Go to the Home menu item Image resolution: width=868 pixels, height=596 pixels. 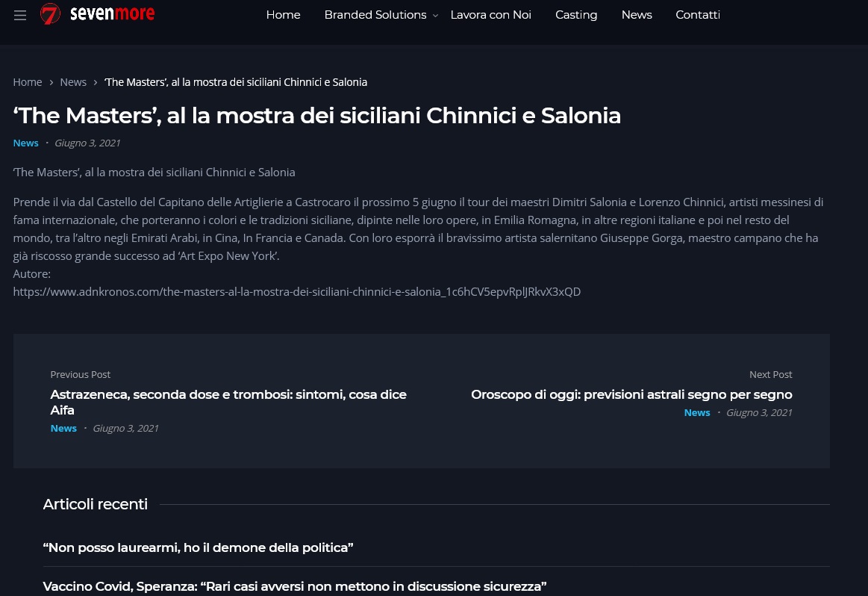coord(283,15)
